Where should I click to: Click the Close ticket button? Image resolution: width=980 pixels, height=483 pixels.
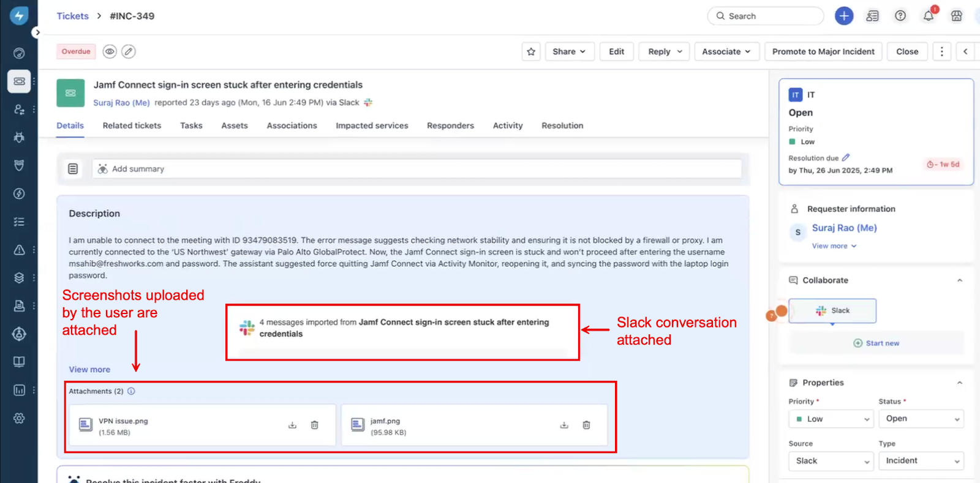click(907, 51)
